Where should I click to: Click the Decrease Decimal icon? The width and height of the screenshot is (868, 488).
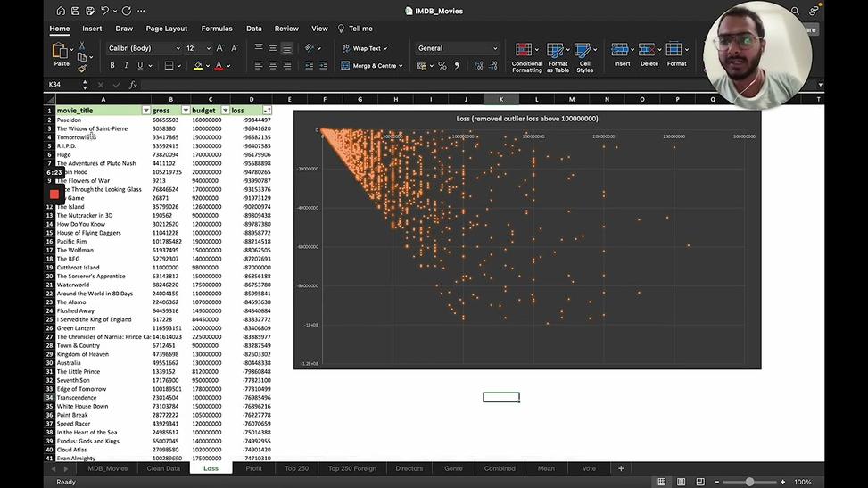tap(493, 66)
